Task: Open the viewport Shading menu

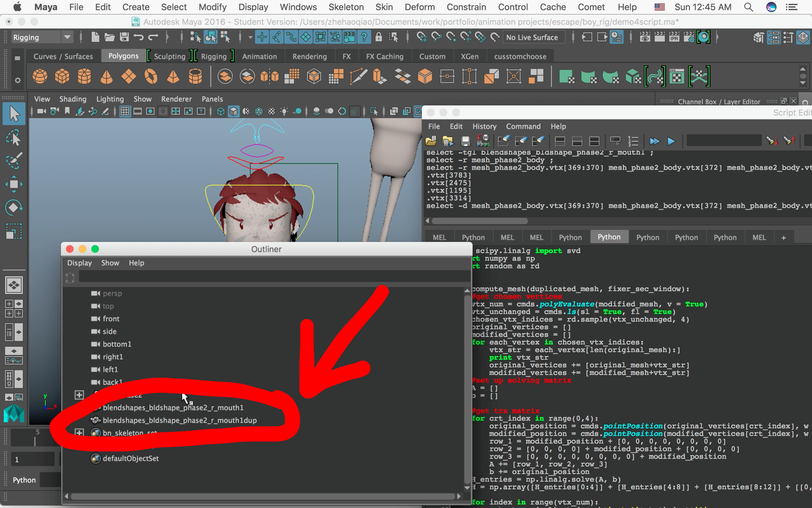Action: coord(73,99)
